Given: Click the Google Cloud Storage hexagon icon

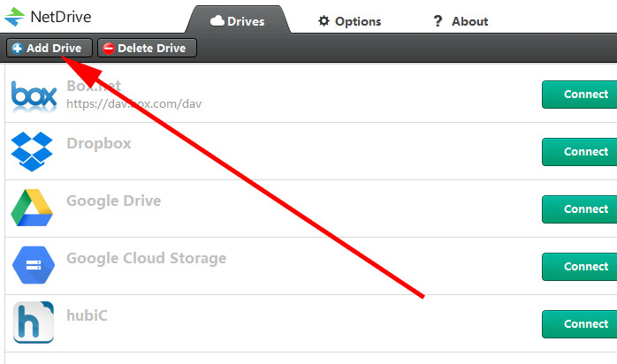Looking at the screenshot, I should point(32,265).
